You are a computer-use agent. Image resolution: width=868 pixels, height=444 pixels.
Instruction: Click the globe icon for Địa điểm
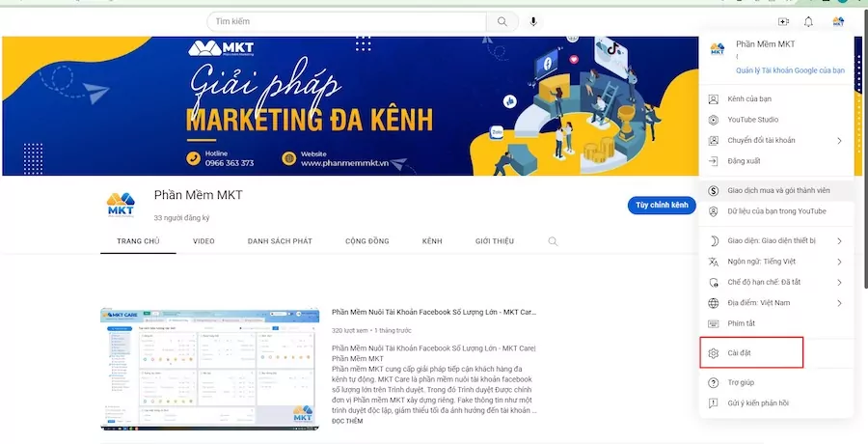[x=714, y=303]
